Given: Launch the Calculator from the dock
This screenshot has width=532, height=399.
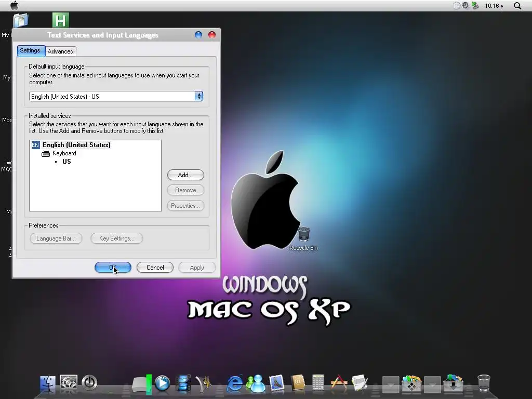Looking at the screenshot, I should (x=318, y=383).
